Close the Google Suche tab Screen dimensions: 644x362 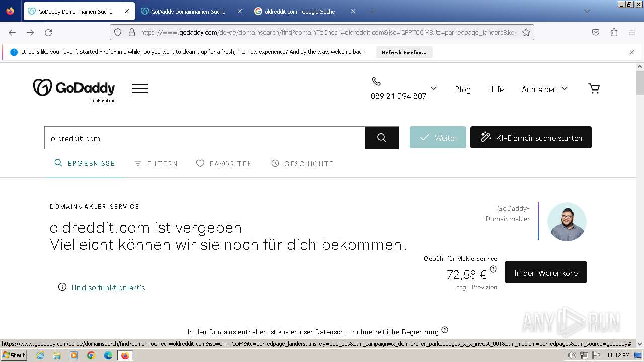coord(353,11)
